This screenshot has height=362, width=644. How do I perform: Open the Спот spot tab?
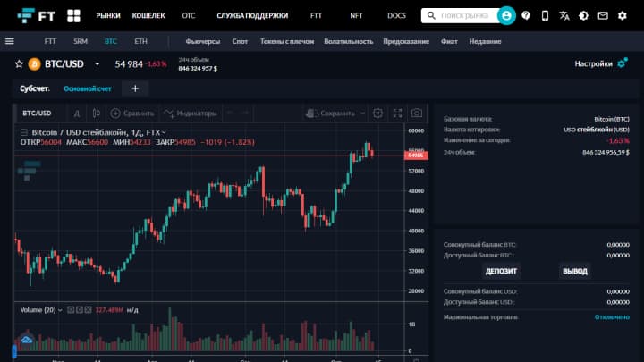click(x=240, y=41)
